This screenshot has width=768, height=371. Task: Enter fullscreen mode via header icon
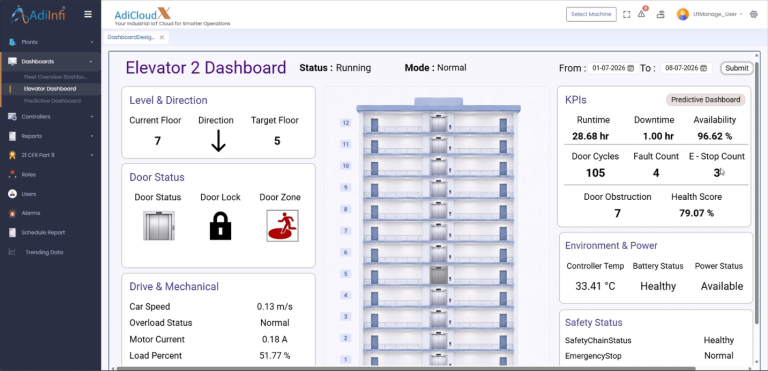click(626, 14)
